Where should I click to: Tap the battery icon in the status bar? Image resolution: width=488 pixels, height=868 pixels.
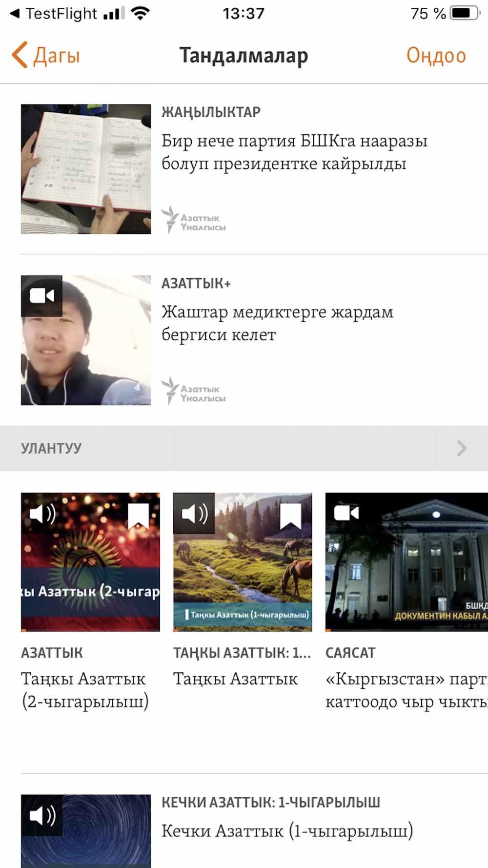click(465, 13)
